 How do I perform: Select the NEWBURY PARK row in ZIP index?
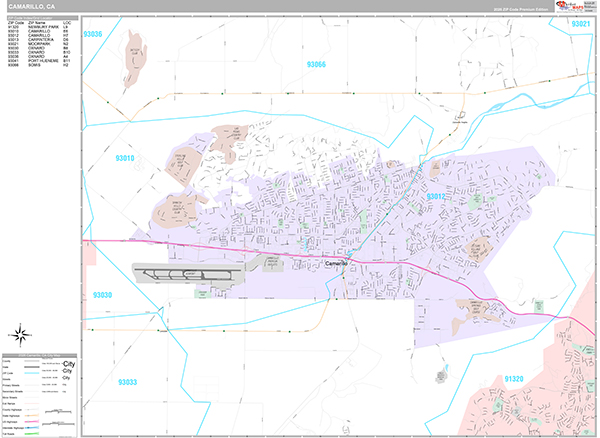click(30, 25)
